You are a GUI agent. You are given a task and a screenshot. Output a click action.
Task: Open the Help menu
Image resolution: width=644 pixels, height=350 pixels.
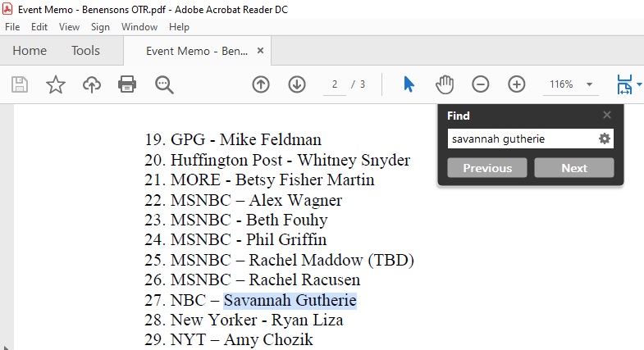click(179, 27)
